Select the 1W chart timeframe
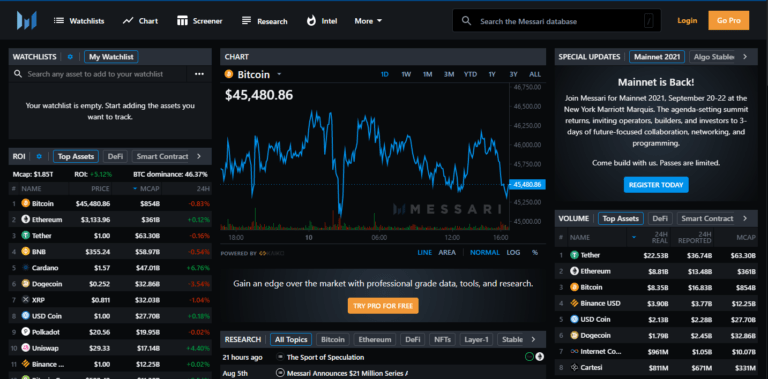Screen dimensions: 768x379 pyautogui.click(x=406, y=74)
